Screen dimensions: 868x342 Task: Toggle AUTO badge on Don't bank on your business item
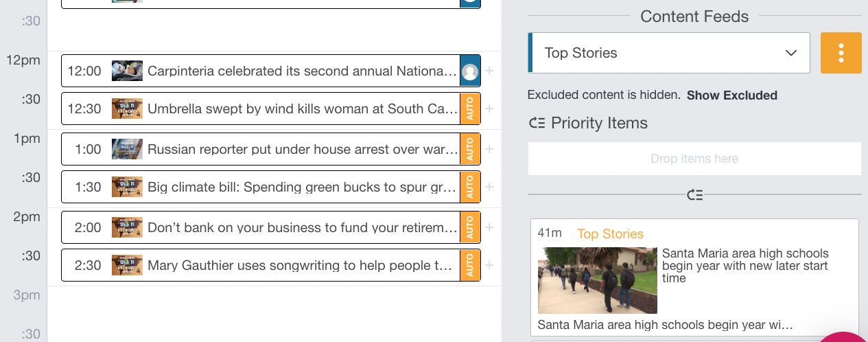[470, 227]
